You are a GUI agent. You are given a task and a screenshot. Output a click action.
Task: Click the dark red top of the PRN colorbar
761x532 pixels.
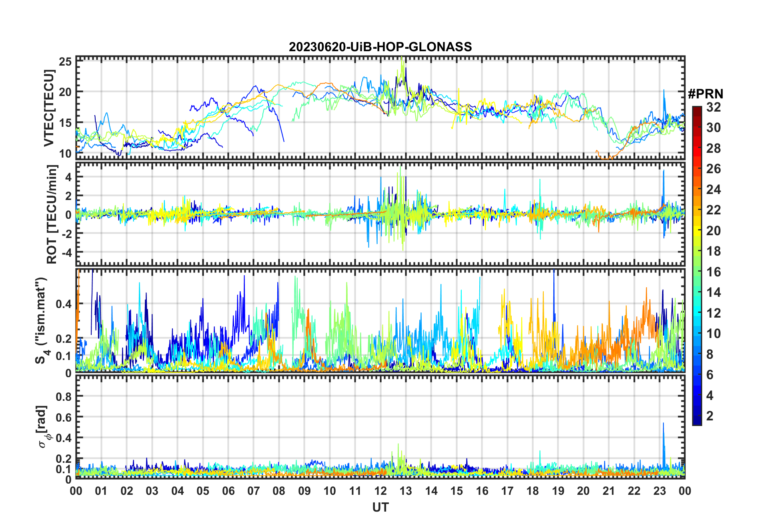tap(697, 109)
